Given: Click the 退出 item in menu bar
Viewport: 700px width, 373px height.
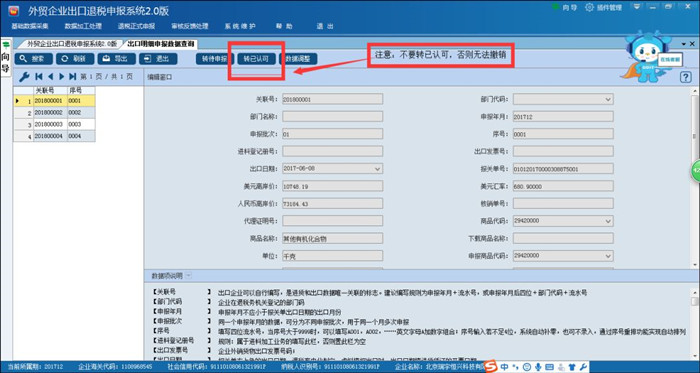Looking at the screenshot, I should (x=325, y=26).
